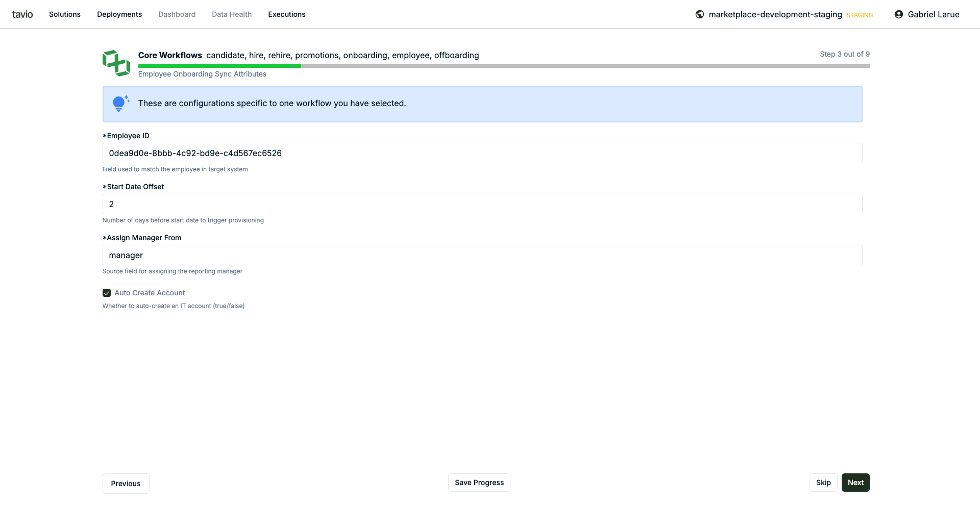Click the tavio logo

(x=22, y=14)
